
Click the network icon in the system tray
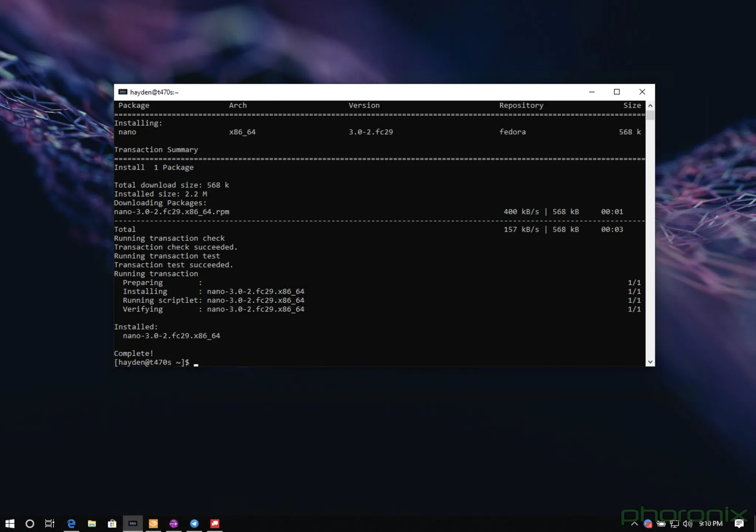click(x=674, y=524)
